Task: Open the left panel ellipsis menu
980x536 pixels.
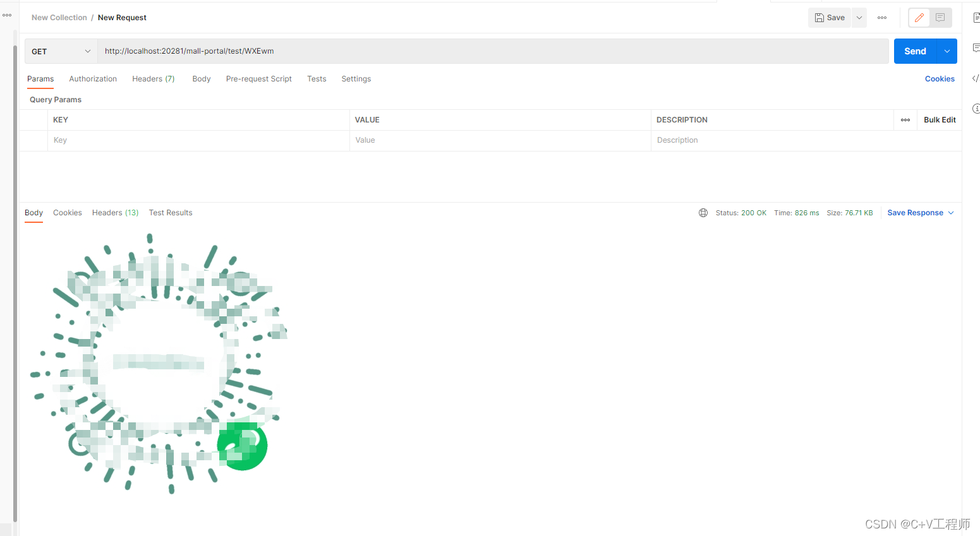Action: (7, 15)
